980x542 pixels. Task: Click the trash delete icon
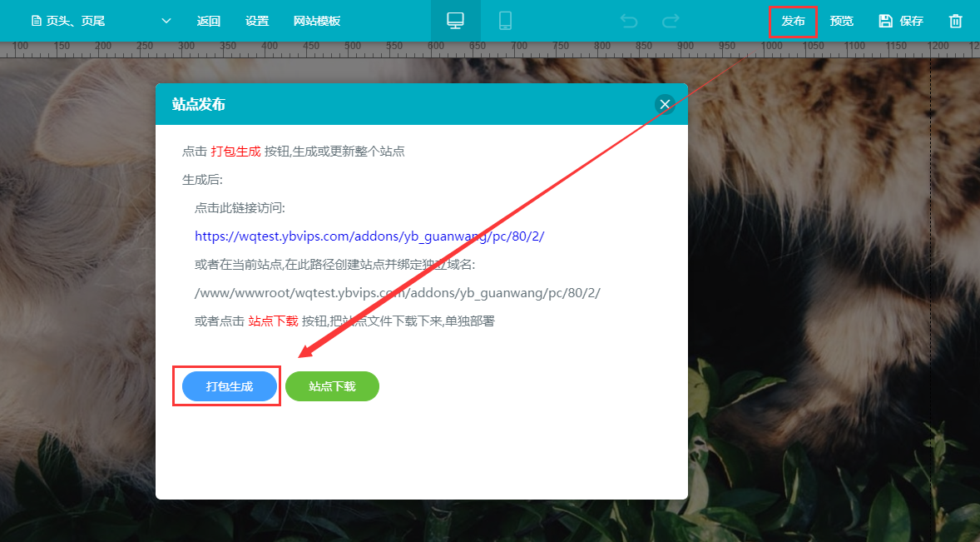pyautogui.click(x=956, y=21)
